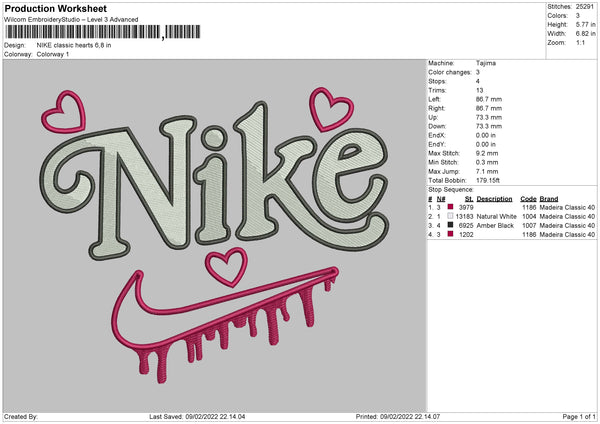The width and height of the screenshot is (600, 424).
Task: Click the 'Stops:' label
Action: coord(437,81)
